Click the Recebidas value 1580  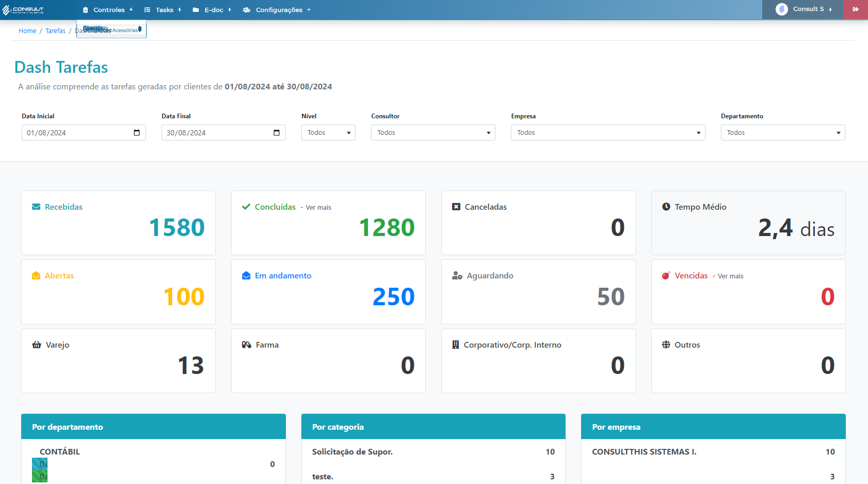point(177,228)
